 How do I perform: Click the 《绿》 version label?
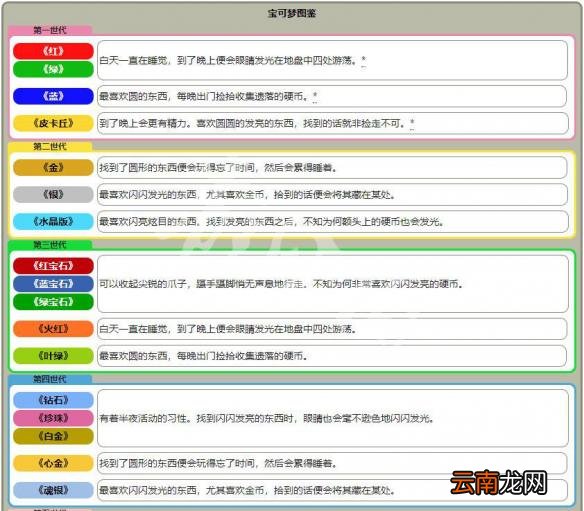point(53,69)
